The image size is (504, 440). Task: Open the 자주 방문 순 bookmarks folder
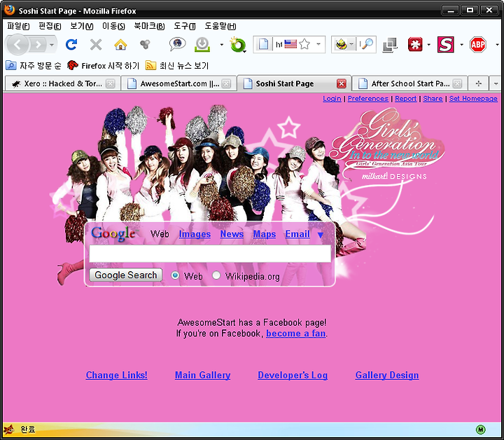(x=33, y=66)
